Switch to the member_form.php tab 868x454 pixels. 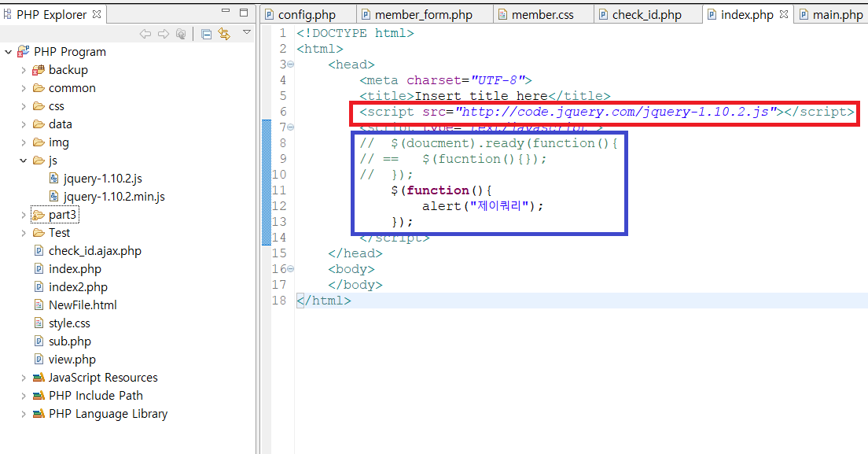tap(424, 15)
